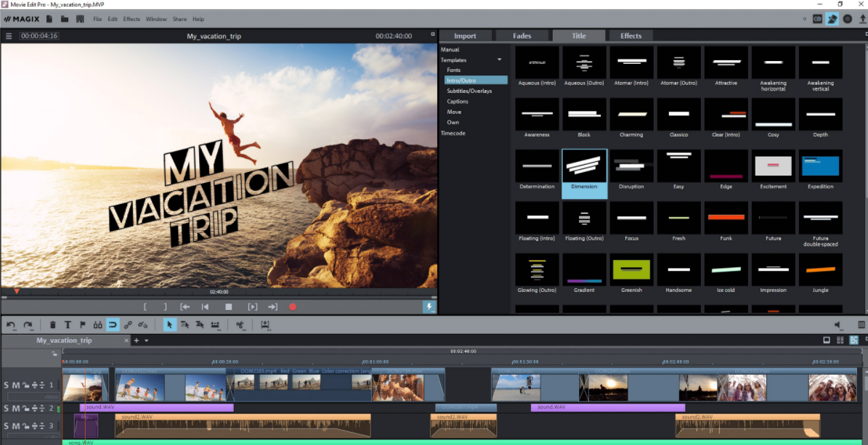Viewport: 868px width, 445px height.
Task: Click the highlighted edit-mode icon top right
Action: (x=832, y=19)
